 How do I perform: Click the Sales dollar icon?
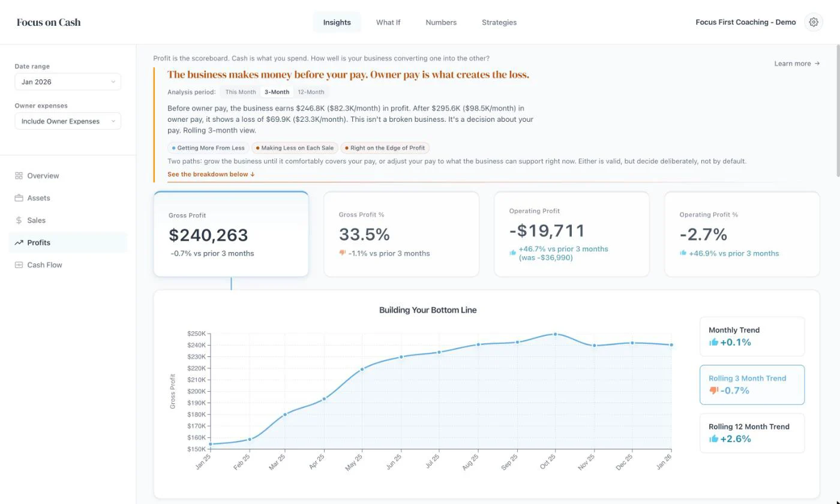(19, 220)
